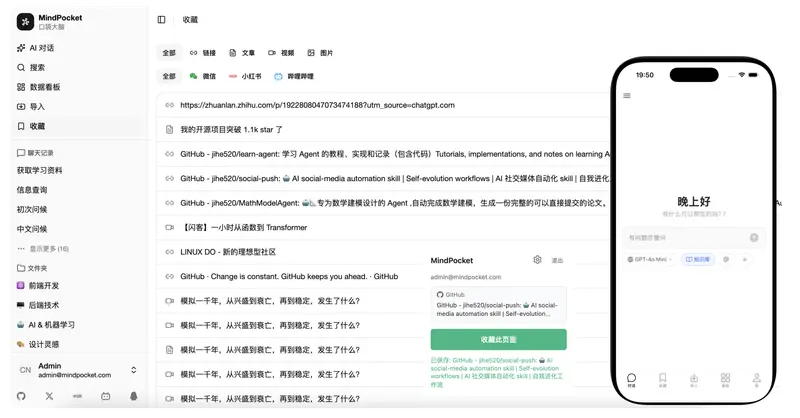Filter bookmarks by 微信 source
Image resolution: width=800 pixels, height=418 pixels.
pyautogui.click(x=202, y=76)
